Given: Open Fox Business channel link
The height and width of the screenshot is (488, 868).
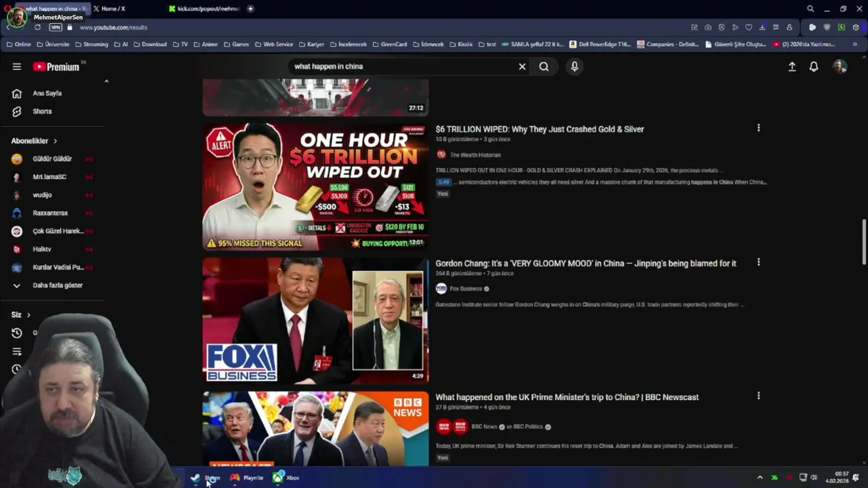Looking at the screenshot, I should click(x=466, y=289).
